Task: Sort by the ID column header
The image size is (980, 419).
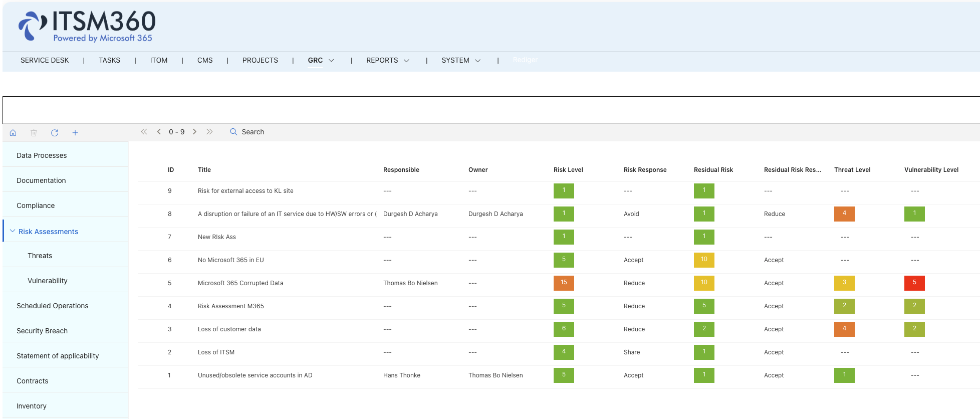Action: coord(171,170)
